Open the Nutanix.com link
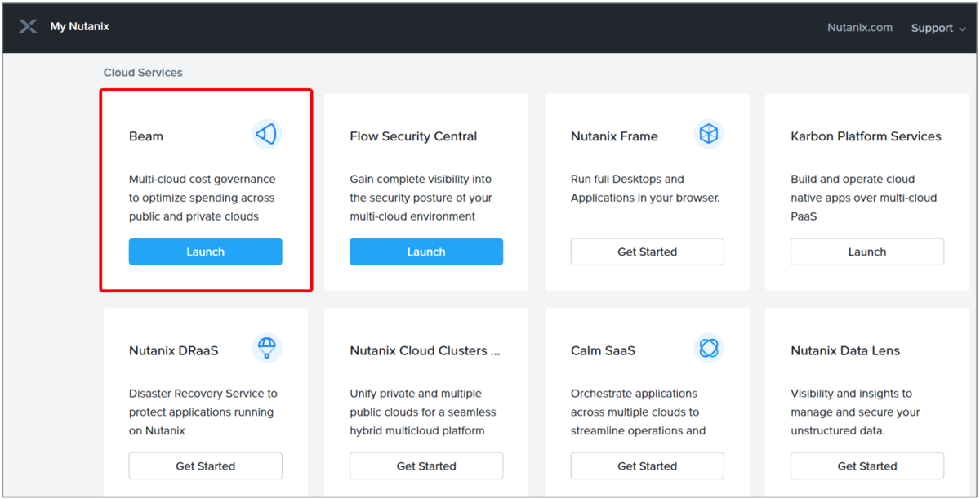The width and height of the screenshot is (980, 499). (x=859, y=27)
